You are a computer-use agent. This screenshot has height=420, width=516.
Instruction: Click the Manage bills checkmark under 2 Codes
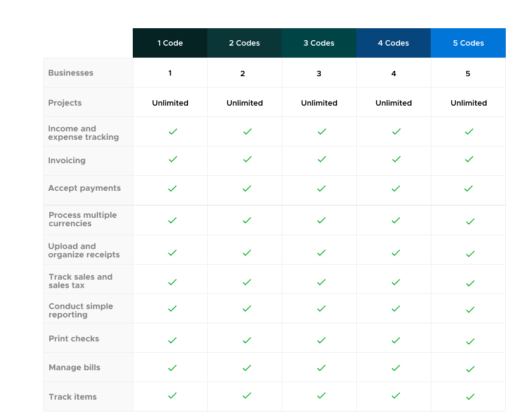pyautogui.click(x=247, y=368)
